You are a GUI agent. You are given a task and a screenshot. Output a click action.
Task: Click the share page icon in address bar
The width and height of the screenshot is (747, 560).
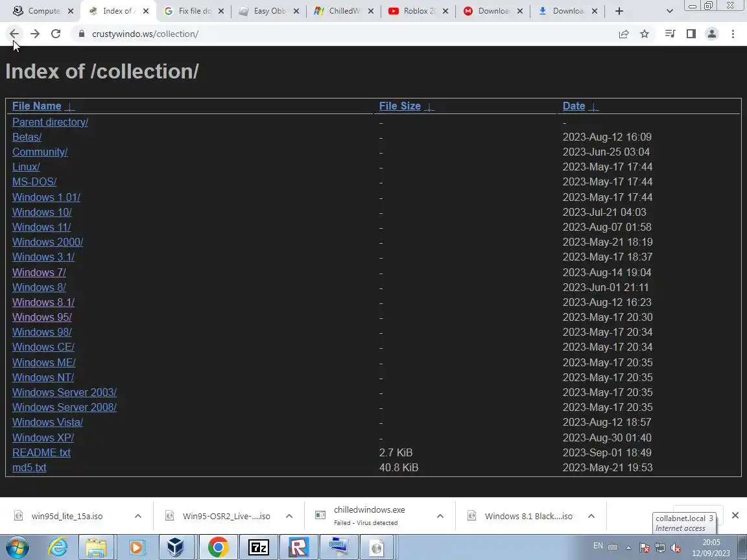(x=624, y=34)
